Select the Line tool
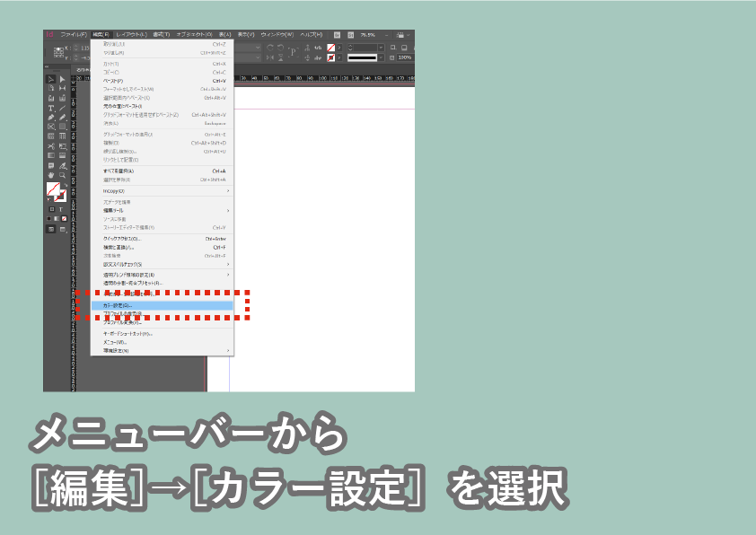756x535 pixels. pyautogui.click(x=62, y=108)
